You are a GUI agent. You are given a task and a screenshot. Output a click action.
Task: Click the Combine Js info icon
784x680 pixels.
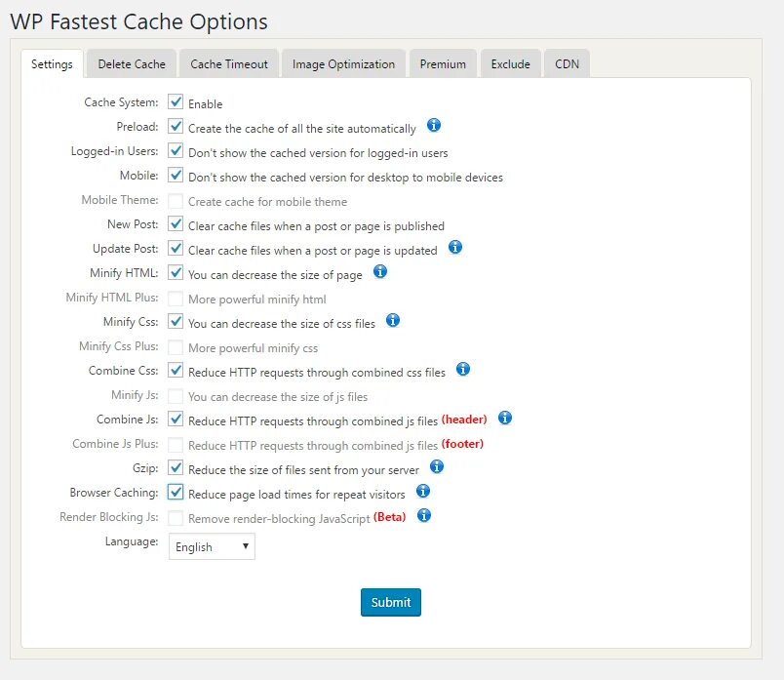505,419
